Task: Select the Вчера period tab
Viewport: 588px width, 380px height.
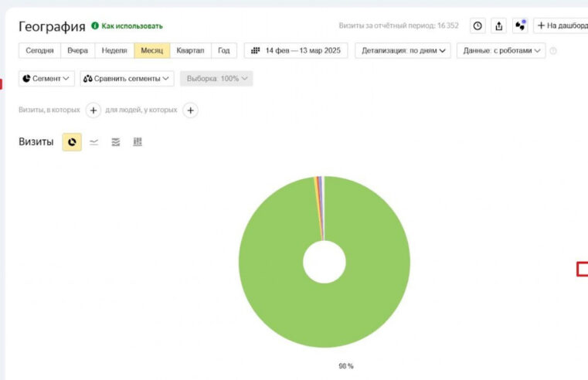Action: [x=77, y=51]
